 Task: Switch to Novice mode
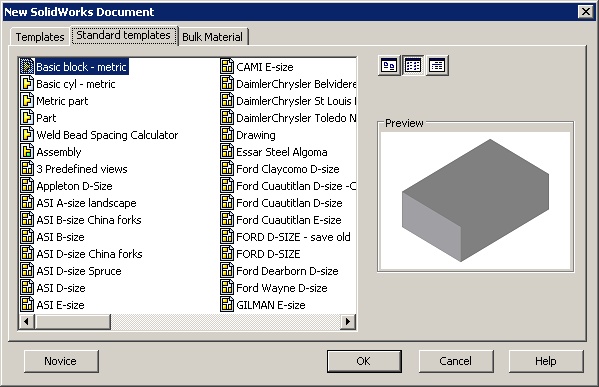[x=61, y=361]
